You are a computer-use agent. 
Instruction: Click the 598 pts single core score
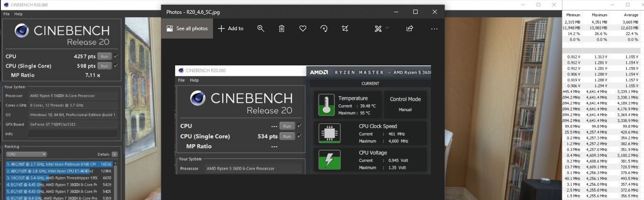point(87,66)
